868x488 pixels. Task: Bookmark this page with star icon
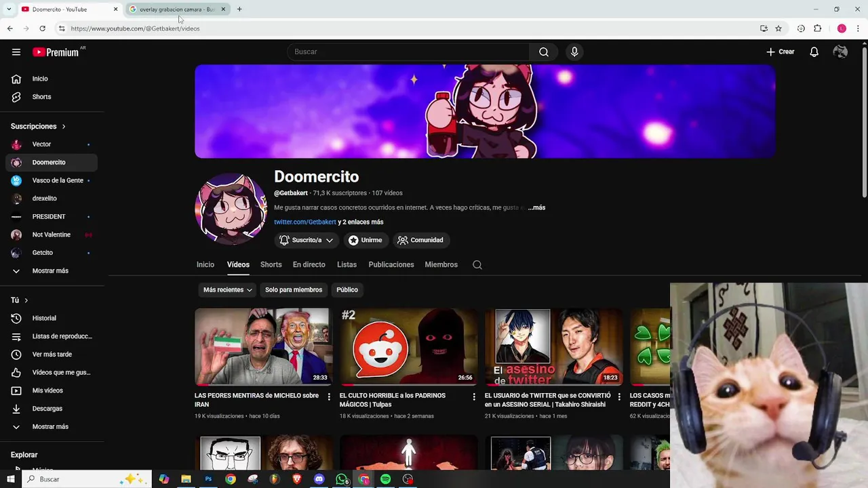click(x=778, y=28)
